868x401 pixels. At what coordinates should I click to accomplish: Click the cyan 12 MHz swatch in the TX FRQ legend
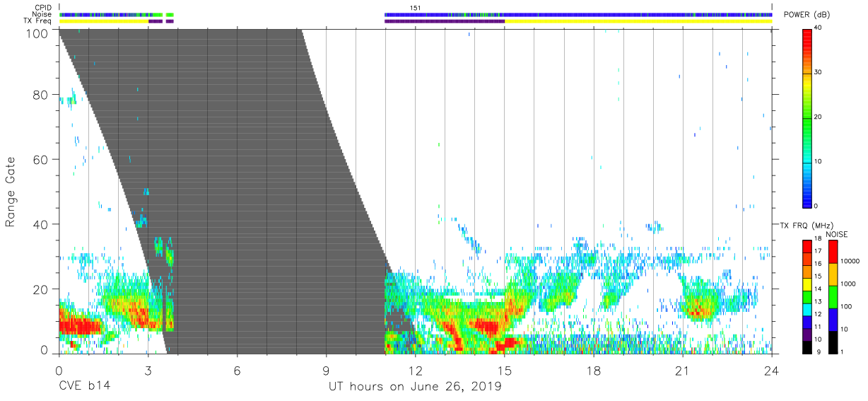(x=807, y=309)
